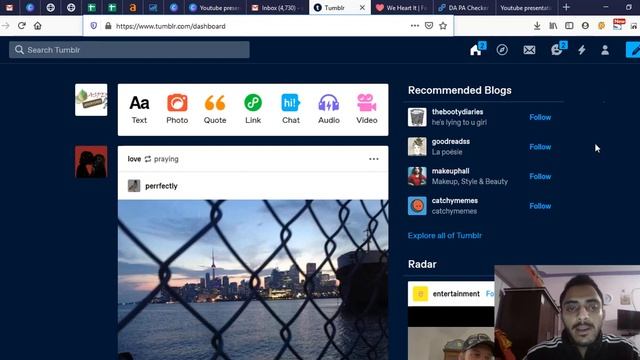Go forward with the browser arrow
This screenshot has height=360, width=640.
click(x=6, y=26)
